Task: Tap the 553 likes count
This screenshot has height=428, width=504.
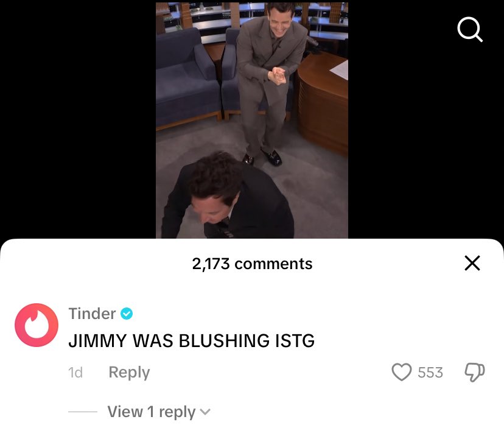Action: (x=430, y=373)
